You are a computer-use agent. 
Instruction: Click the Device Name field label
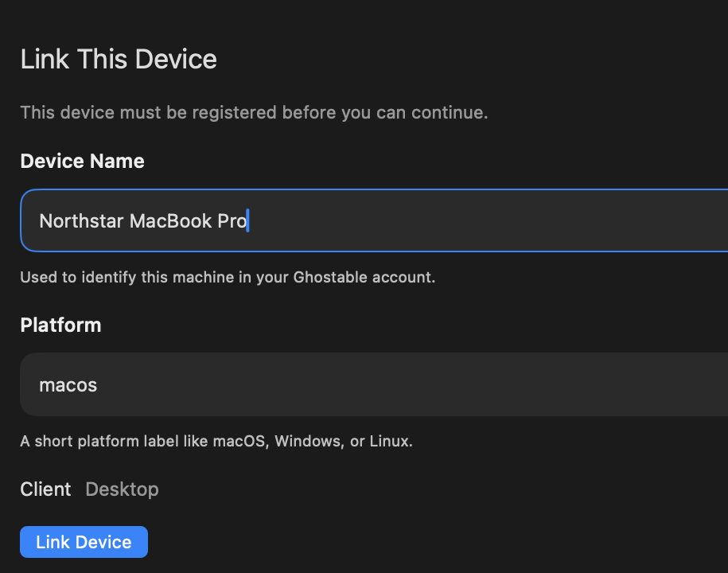coord(82,161)
